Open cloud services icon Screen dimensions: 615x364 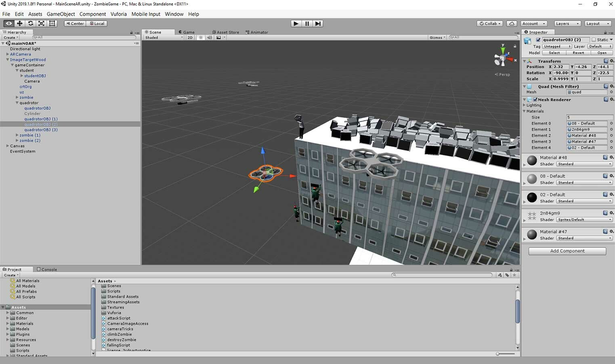pos(512,23)
